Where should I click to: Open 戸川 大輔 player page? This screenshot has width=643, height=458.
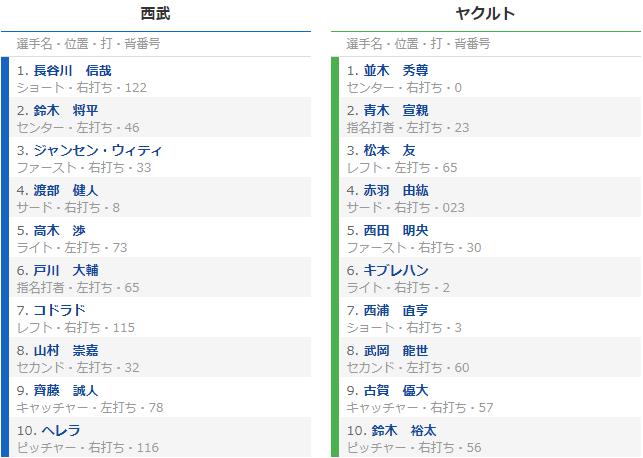[x=66, y=270]
